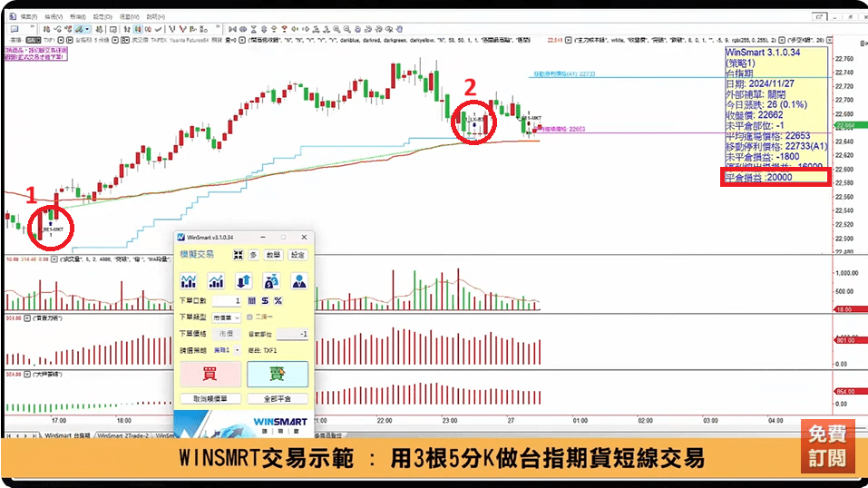The image size is (868, 488).
Task: Click the up-down arrows icon in WinSmart
Action: [244, 281]
